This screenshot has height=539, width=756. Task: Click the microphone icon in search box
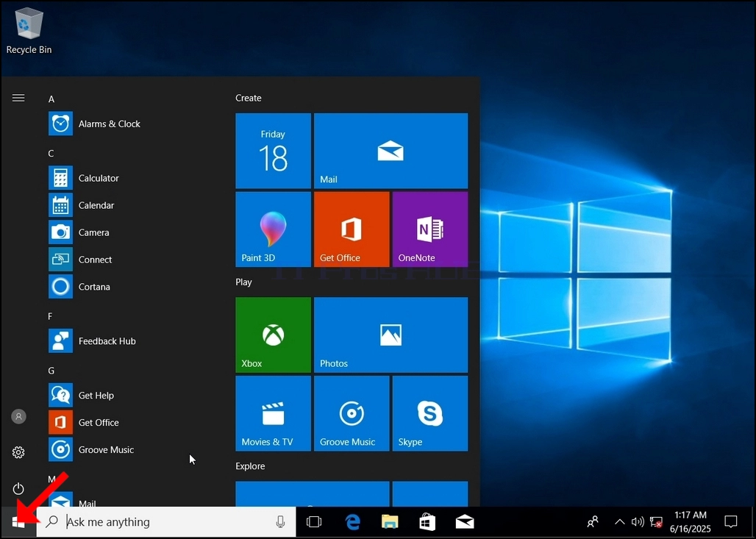coord(280,522)
